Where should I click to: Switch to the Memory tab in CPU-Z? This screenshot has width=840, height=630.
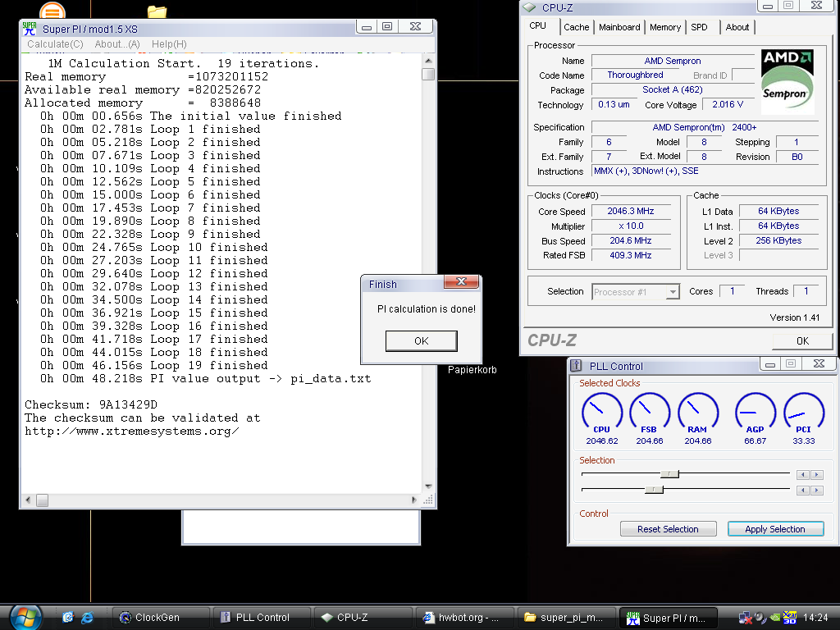coord(665,27)
